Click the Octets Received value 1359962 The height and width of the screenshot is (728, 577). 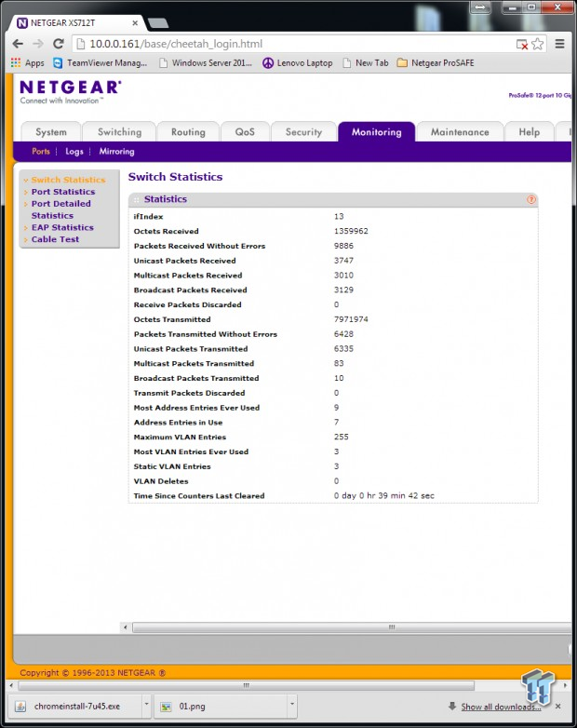pyautogui.click(x=351, y=231)
